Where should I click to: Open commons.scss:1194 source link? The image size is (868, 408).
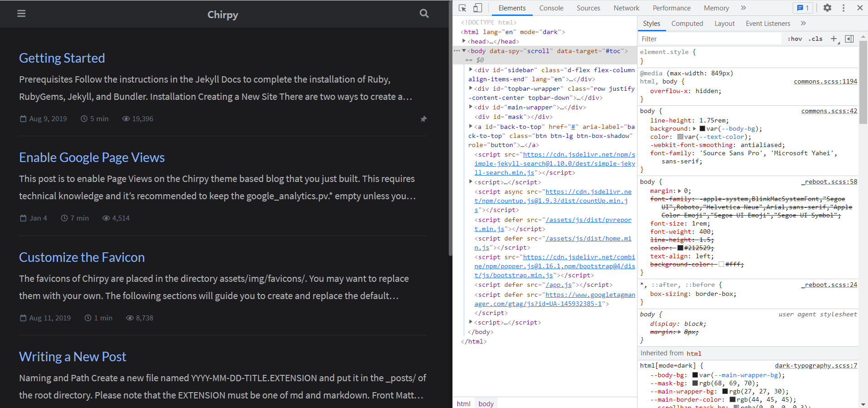click(x=825, y=82)
